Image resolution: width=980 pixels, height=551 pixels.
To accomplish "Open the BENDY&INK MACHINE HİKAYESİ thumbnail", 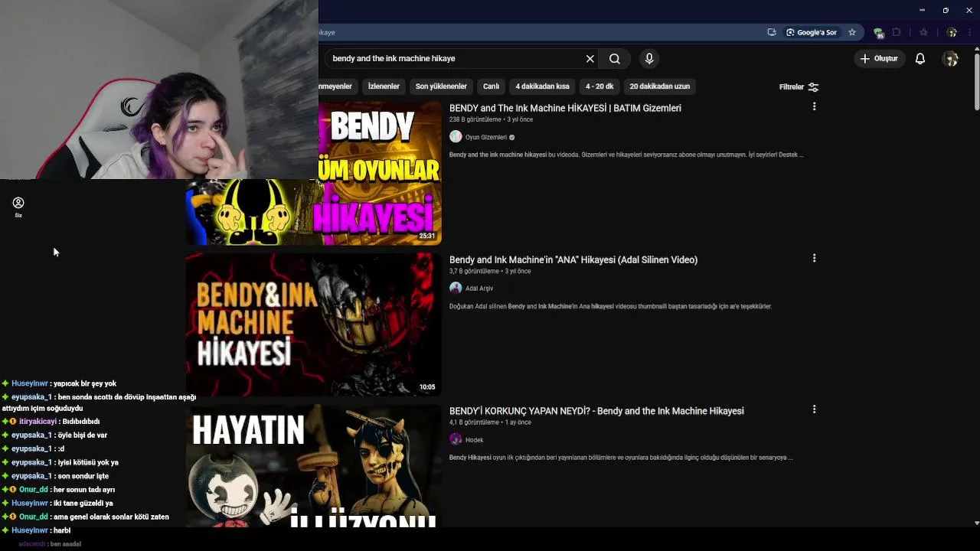I will (313, 324).
